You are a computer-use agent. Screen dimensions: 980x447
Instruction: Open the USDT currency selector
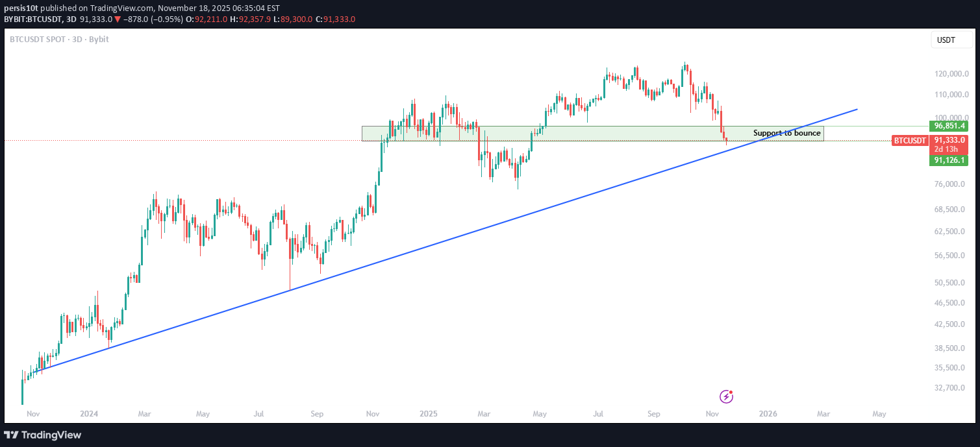coord(946,40)
